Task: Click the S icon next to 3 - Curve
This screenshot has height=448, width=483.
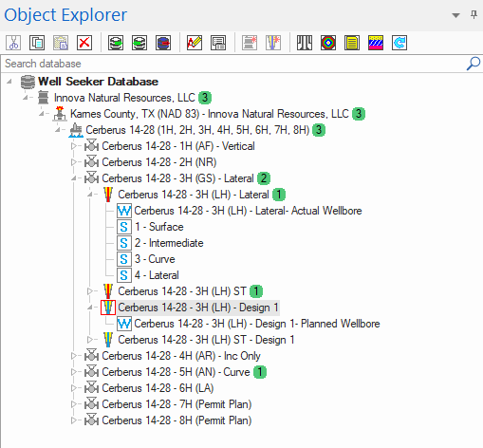Action: 124,259
